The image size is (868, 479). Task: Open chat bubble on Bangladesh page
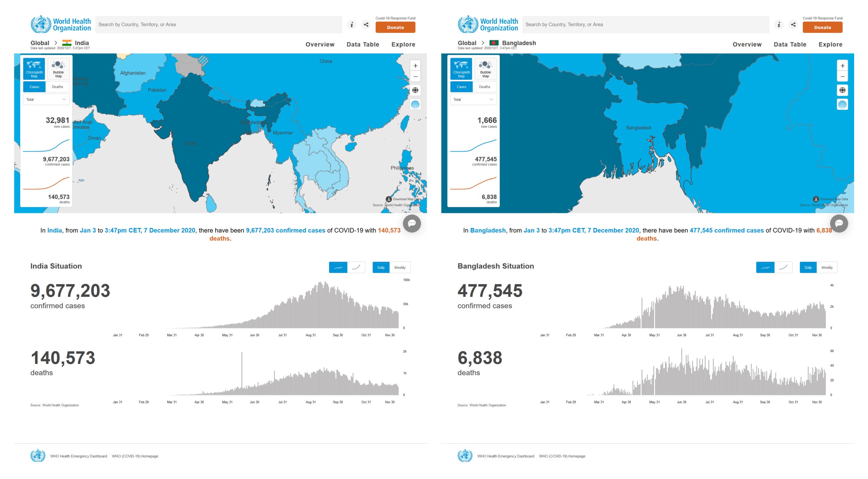coord(839,223)
